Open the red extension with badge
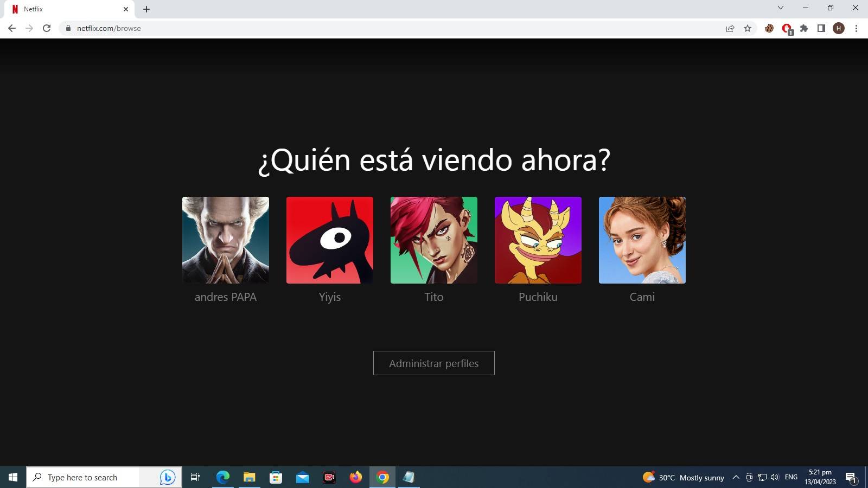 (x=787, y=29)
